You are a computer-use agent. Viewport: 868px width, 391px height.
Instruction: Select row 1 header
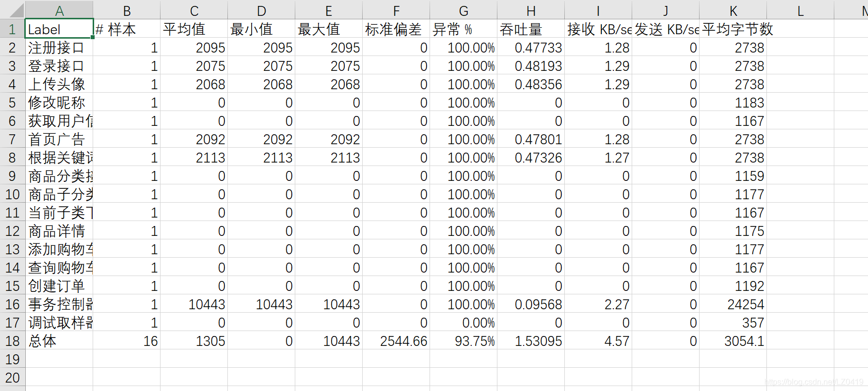point(12,29)
